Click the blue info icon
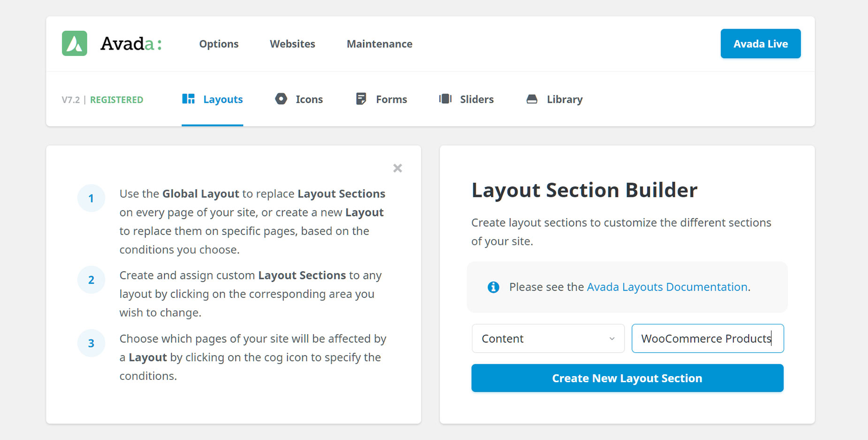The width and height of the screenshot is (868, 440). (x=493, y=287)
